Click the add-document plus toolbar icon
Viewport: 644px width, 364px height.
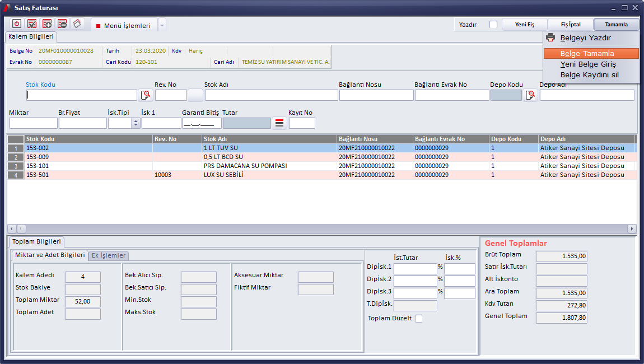click(x=47, y=24)
